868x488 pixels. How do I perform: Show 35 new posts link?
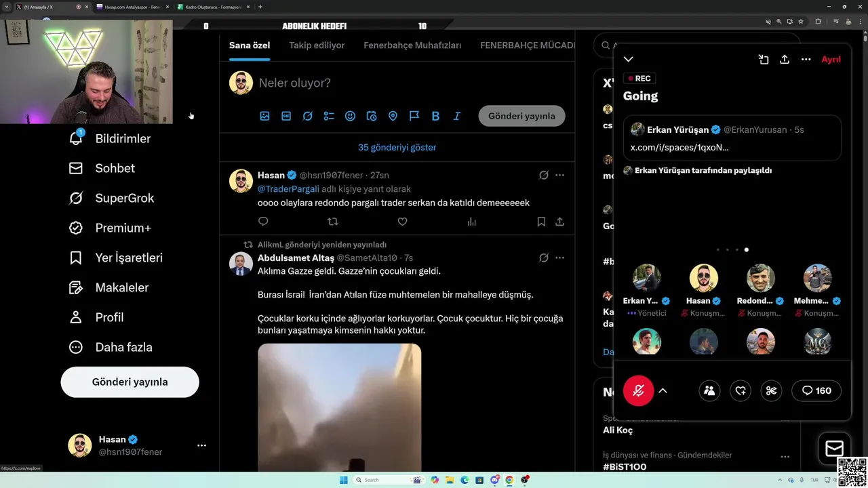coord(397,147)
